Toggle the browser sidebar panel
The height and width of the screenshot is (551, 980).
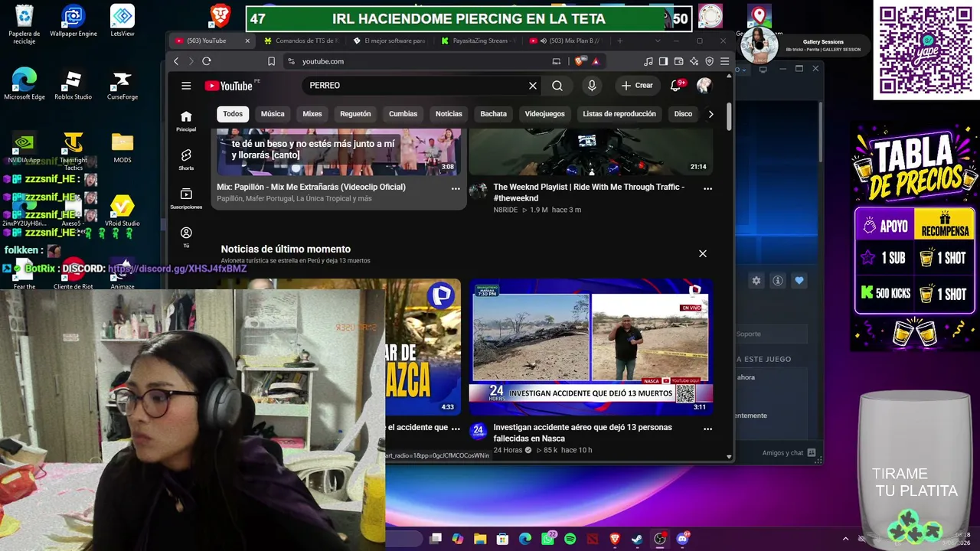(x=663, y=61)
